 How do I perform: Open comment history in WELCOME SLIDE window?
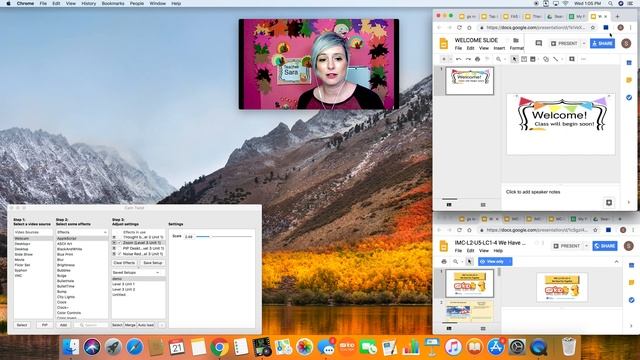coord(538,43)
